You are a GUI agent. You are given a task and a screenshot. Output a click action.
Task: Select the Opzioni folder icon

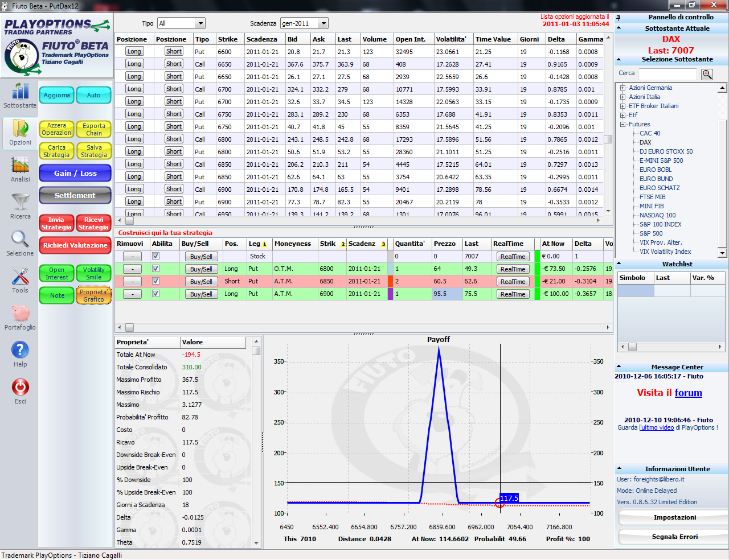20,128
